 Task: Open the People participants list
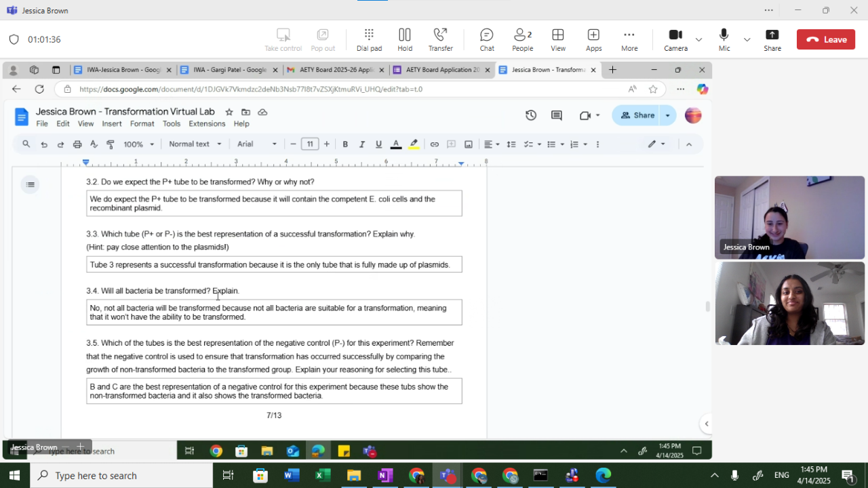(x=522, y=39)
